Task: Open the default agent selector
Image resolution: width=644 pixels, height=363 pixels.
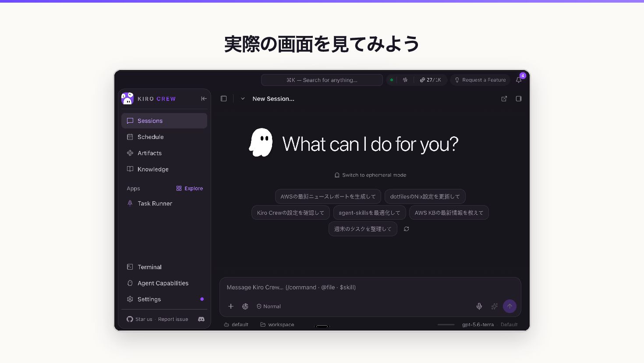Action: click(x=236, y=325)
